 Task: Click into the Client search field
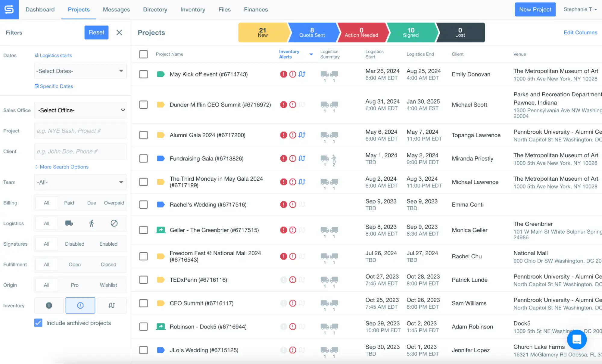point(80,151)
